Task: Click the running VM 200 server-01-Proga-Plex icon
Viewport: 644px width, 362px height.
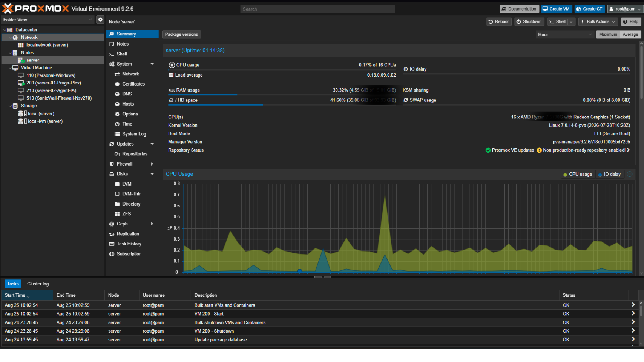Action: pyautogui.click(x=21, y=83)
